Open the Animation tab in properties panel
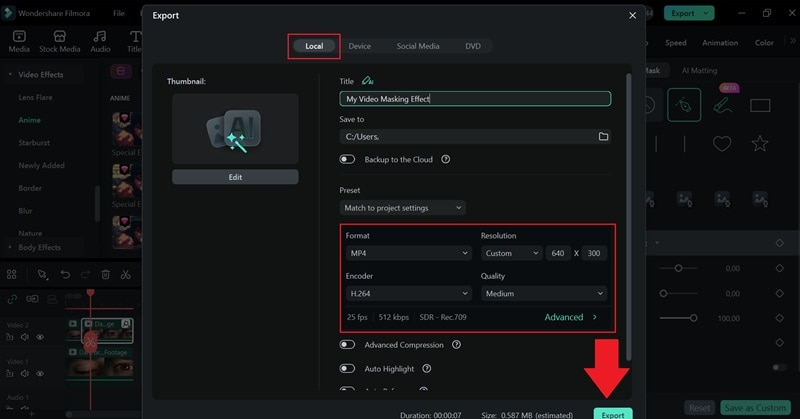This screenshot has width=800, height=419. (x=720, y=43)
